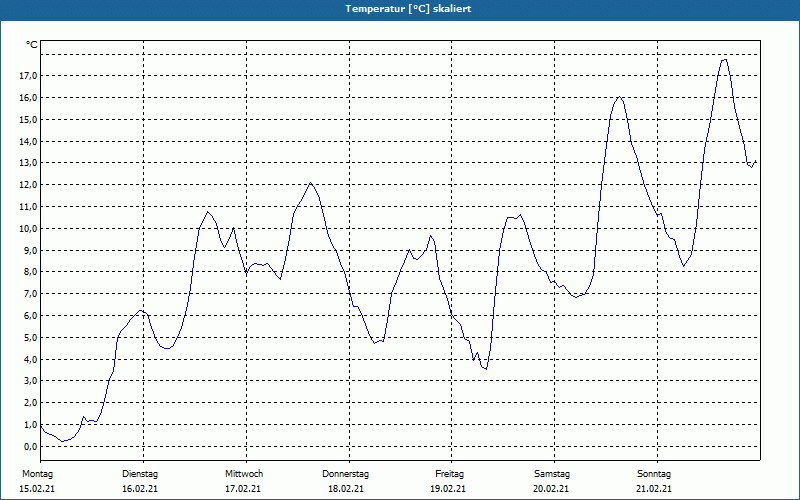Image resolution: width=800 pixels, height=500 pixels.
Task: Click the 5,0 y-axis label
Action: click(30, 337)
